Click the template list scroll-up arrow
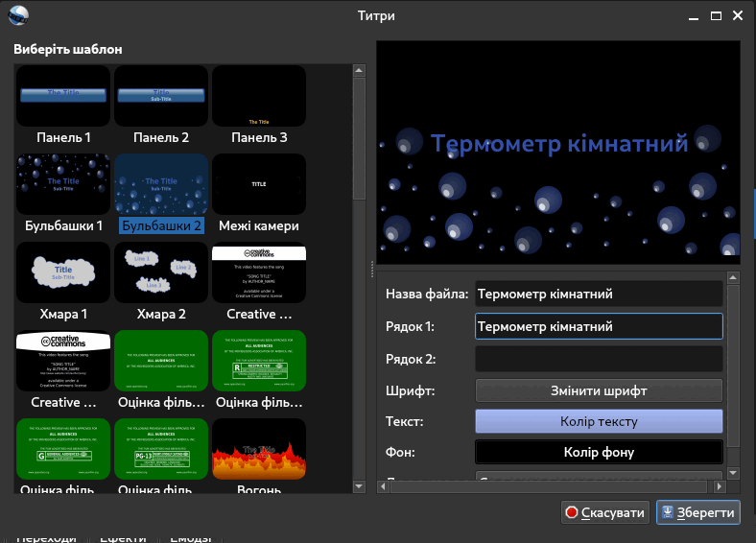This screenshot has width=756, height=543. (359, 70)
